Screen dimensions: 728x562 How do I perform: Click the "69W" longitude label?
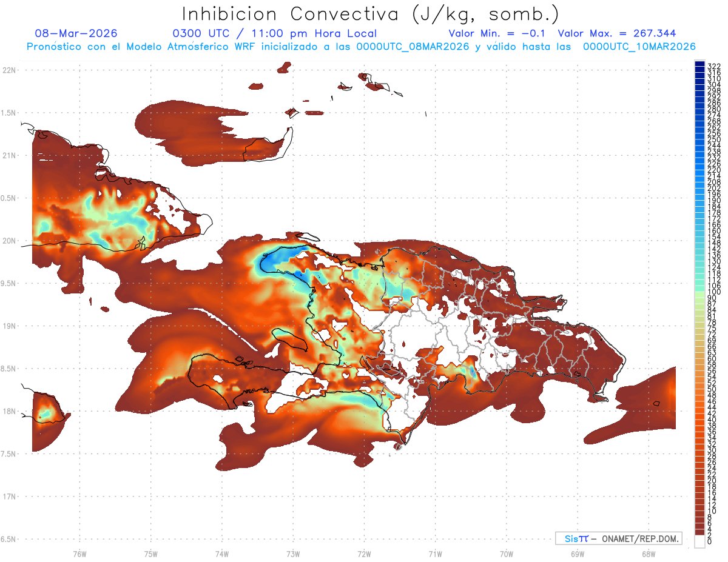578,554
